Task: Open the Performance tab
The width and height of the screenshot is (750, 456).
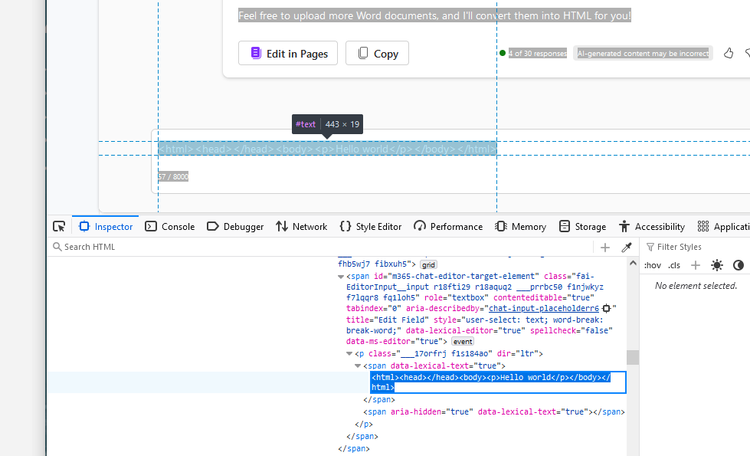Action: [448, 226]
